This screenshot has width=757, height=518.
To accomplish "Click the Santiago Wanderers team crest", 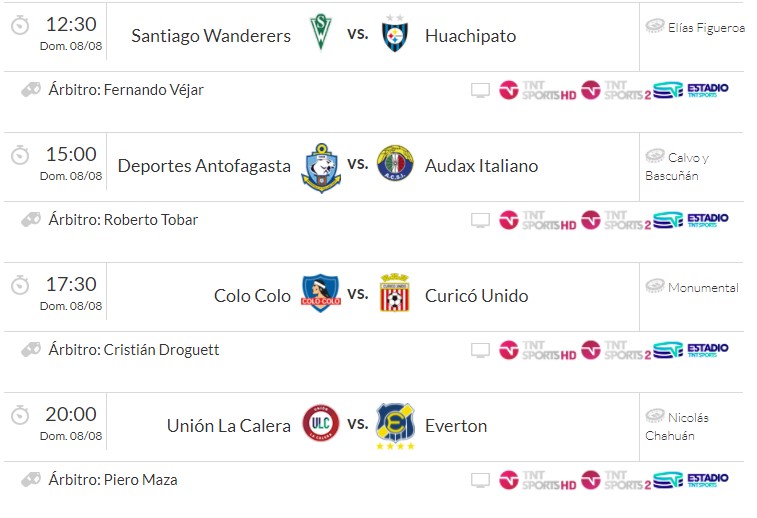I will [321, 35].
